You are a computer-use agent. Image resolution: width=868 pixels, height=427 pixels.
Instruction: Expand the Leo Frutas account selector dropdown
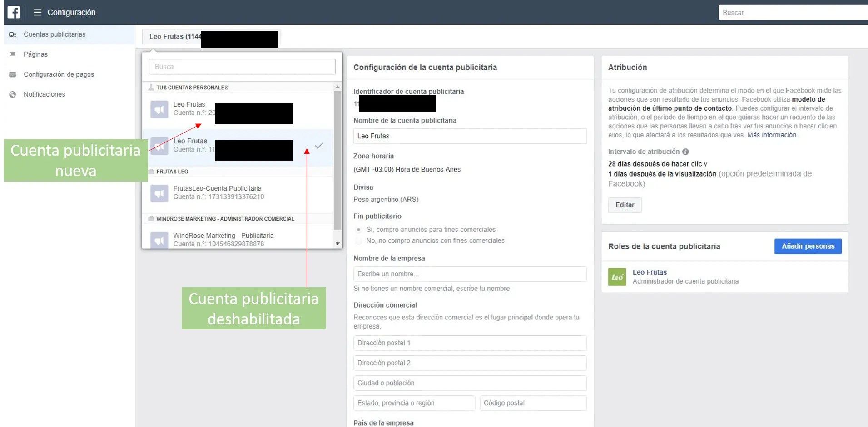(211, 37)
